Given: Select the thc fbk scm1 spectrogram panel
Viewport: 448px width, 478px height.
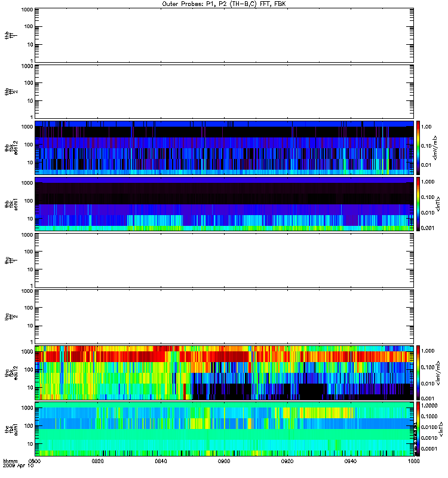Looking at the screenshot, I should point(224,429).
